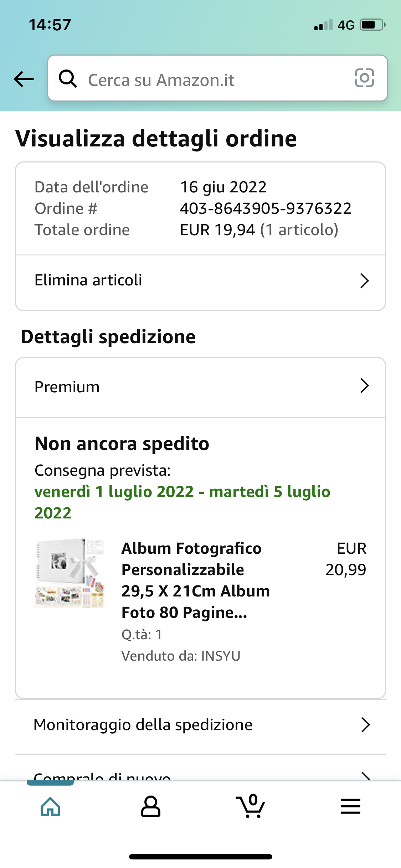Open Elimina articoli option

tap(88, 280)
